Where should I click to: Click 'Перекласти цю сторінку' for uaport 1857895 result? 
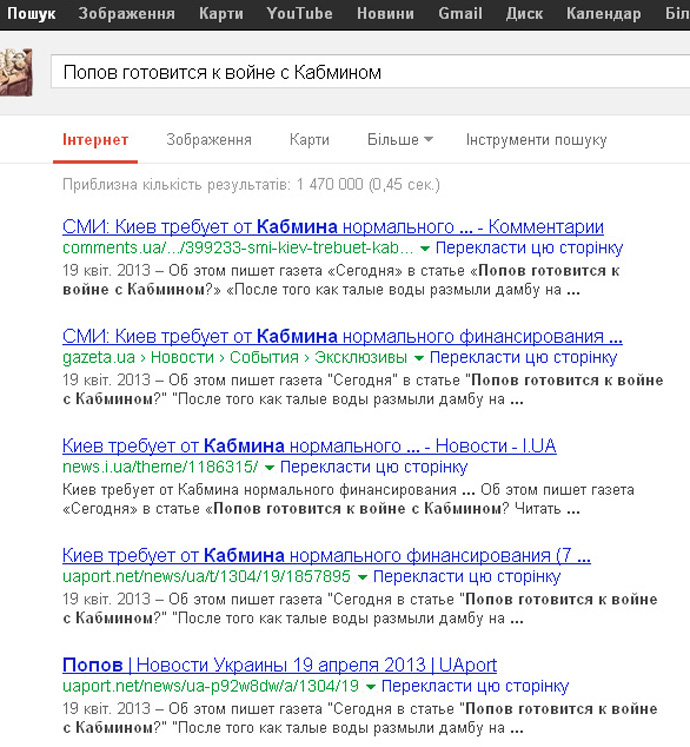tap(467, 576)
